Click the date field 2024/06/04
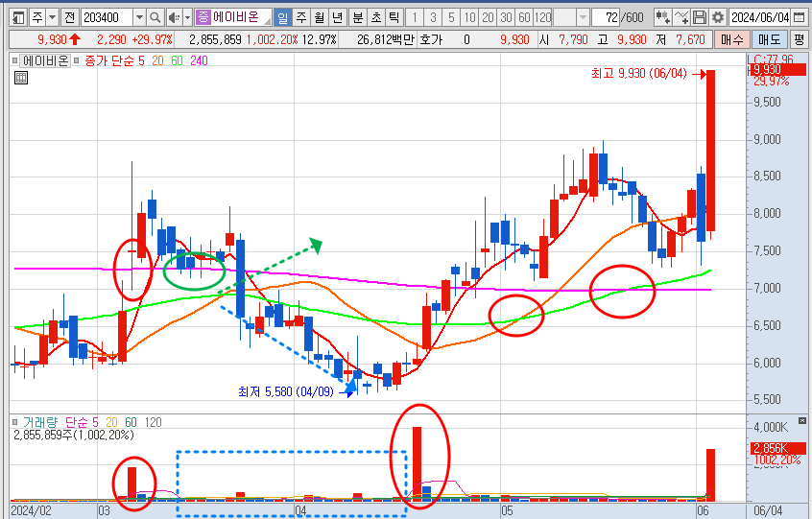This screenshot has height=519, width=812. click(x=760, y=17)
